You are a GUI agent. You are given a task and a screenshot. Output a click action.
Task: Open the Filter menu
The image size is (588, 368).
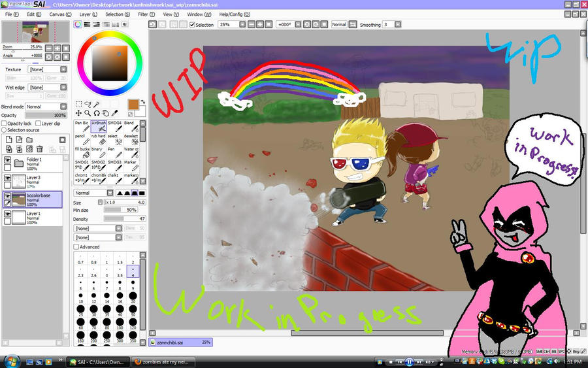pos(146,14)
